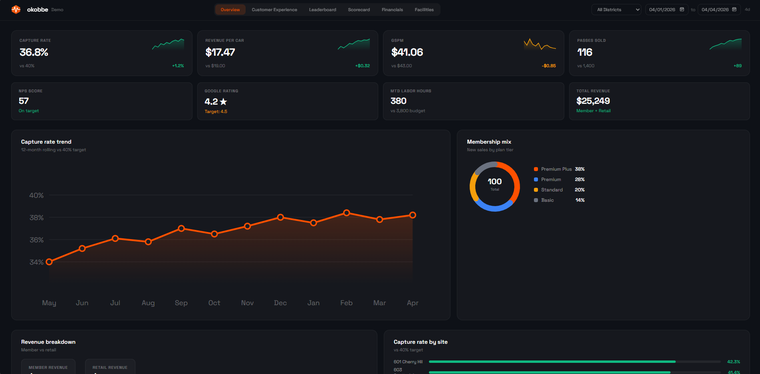Click the Capture Rate sparkline chart
Screen dimensions: 760x374
[x=168, y=44]
